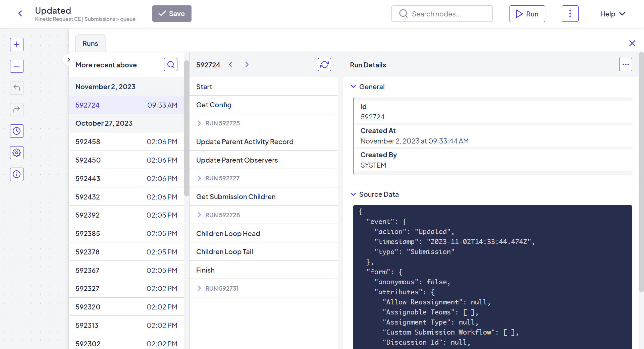Screen dimensions: 644x349
Task: Select run 592450
Action: [x=126, y=160]
